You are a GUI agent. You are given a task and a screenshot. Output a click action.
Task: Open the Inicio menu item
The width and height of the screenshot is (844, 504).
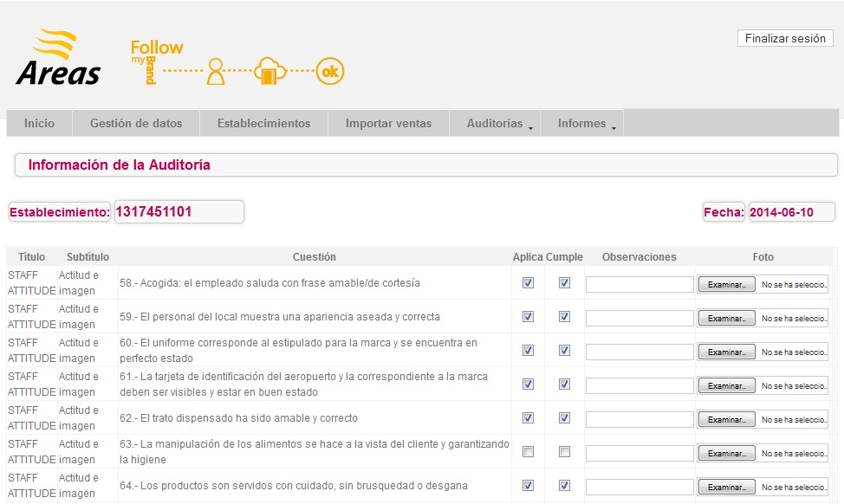tap(39, 124)
